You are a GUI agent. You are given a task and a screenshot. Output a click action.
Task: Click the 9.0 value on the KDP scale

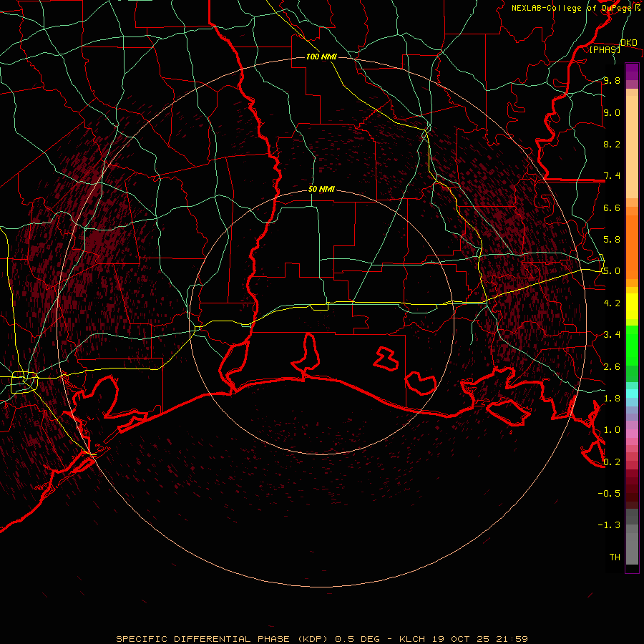(x=612, y=112)
